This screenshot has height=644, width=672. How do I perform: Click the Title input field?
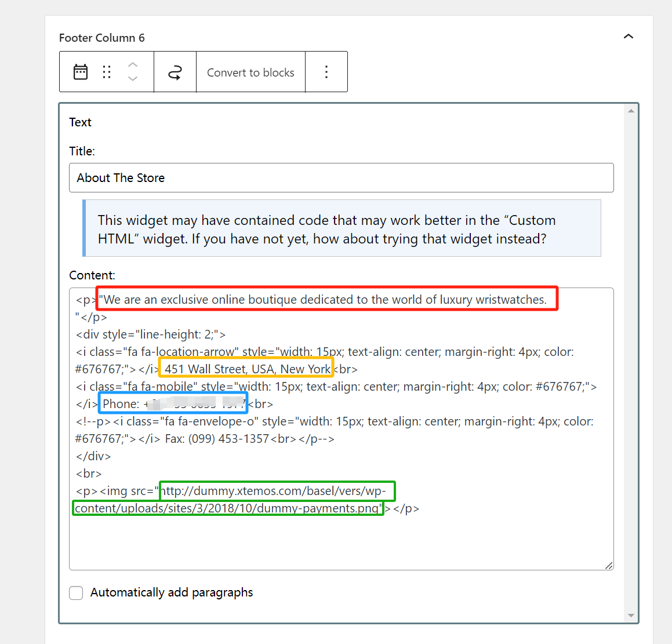[341, 177]
